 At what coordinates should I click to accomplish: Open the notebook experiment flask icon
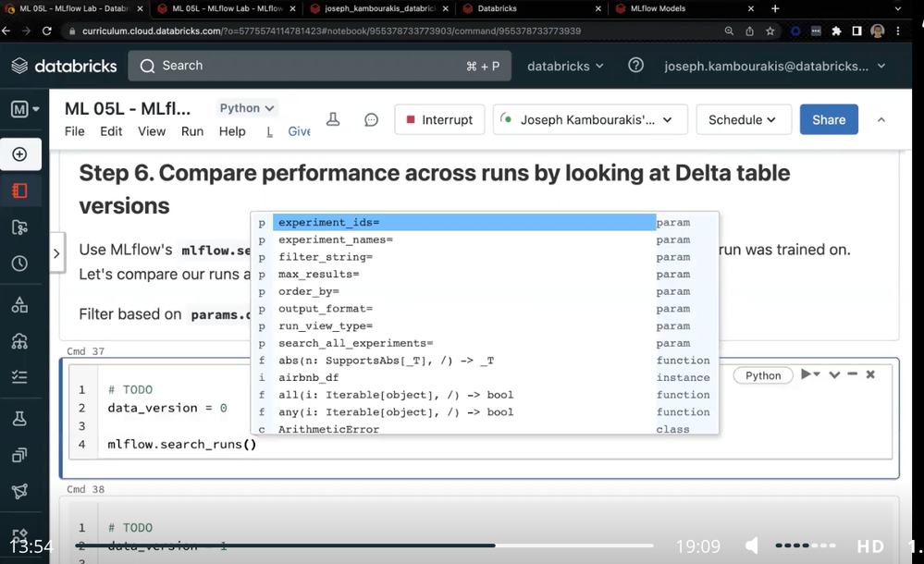[332, 119]
